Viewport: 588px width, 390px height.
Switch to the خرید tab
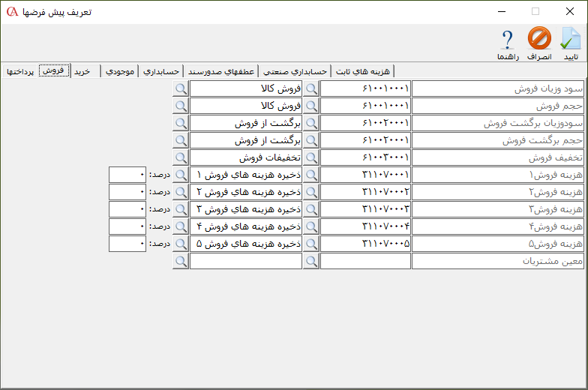click(x=82, y=71)
